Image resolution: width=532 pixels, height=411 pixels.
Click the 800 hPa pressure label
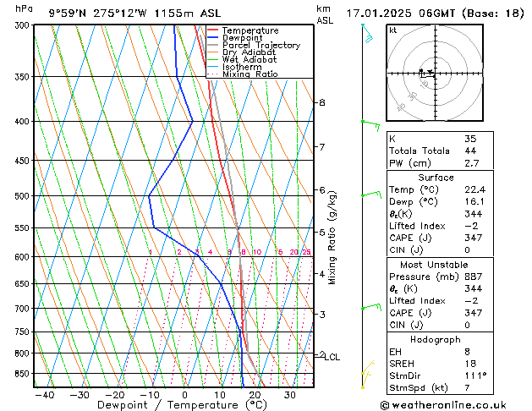(x=24, y=353)
